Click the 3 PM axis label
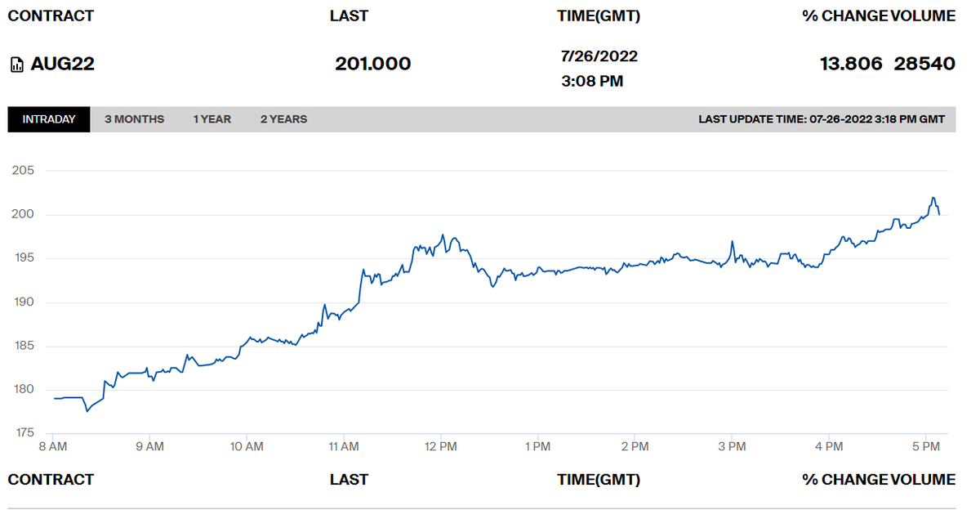This screenshot has width=980, height=519. (732, 447)
